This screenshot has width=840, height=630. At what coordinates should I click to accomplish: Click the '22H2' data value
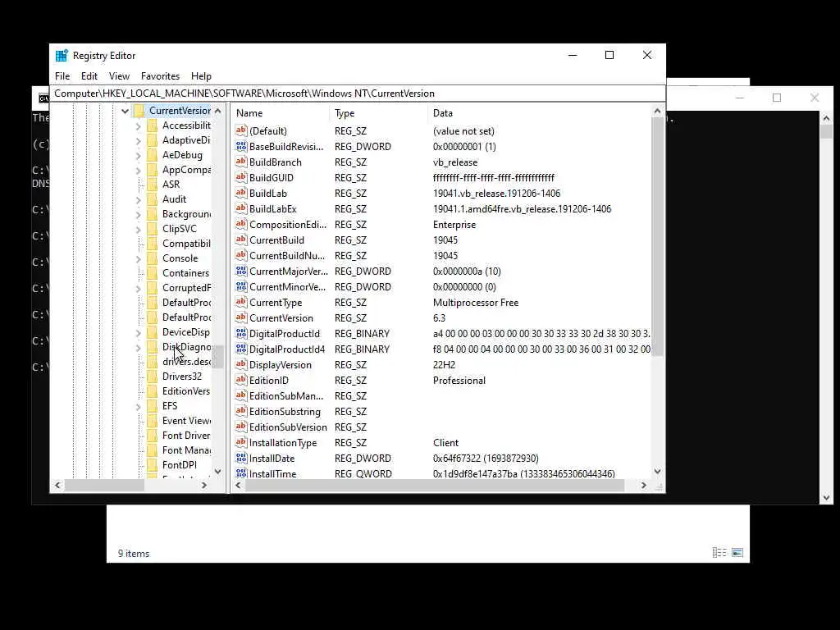pos(444,365)
